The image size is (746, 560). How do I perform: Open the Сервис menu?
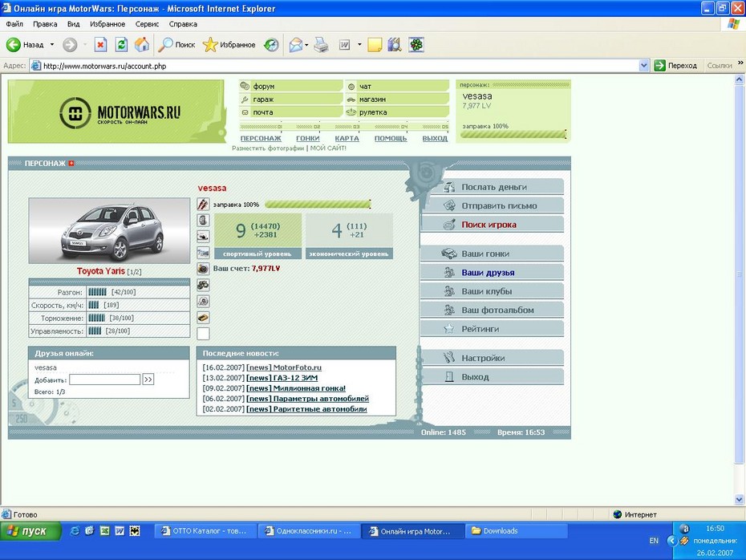[147, 24]
